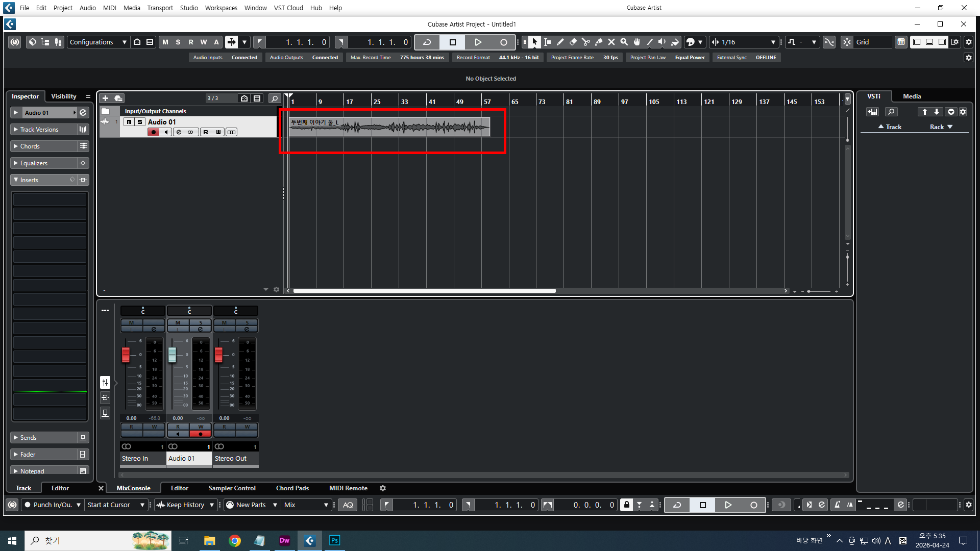The image size is (980, 551).
Task: Select the Play speaker tool
Action: click(x=662, y=42)
